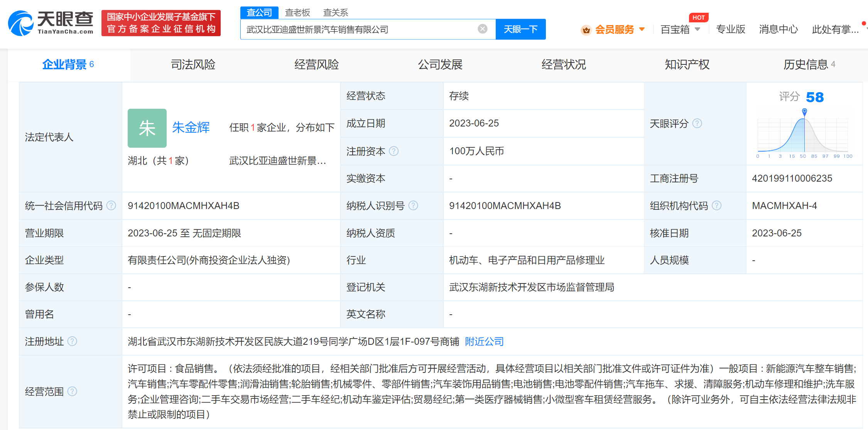Open the 附近公司 link
868x430 pixels.
click(484, 342)
